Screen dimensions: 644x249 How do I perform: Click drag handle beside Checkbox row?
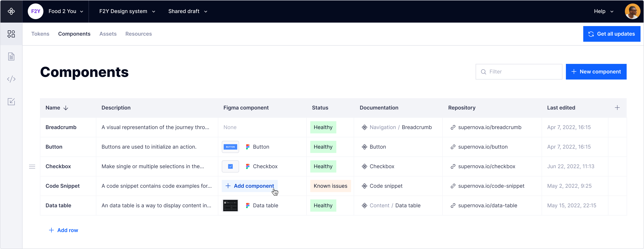(32, 167)
